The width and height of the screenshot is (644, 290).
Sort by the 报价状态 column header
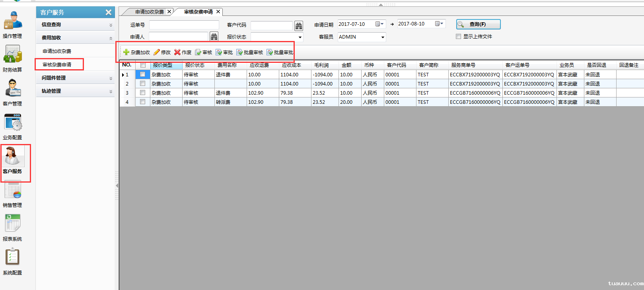point(198,65)
